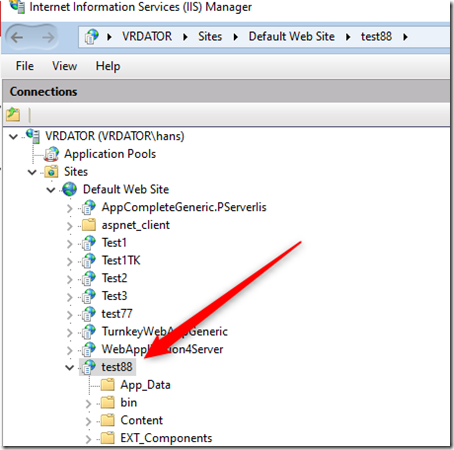454x450 pixels.
Task: Click test88 in the address breadcrumb
Action: pos(376,36)
